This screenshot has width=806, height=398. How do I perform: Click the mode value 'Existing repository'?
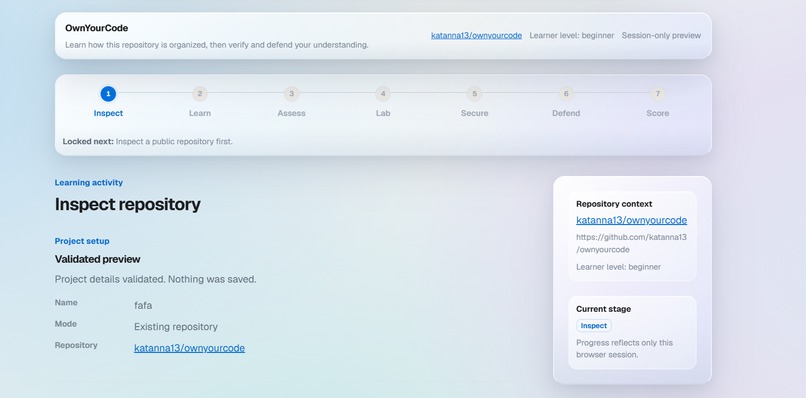[176, 327]
